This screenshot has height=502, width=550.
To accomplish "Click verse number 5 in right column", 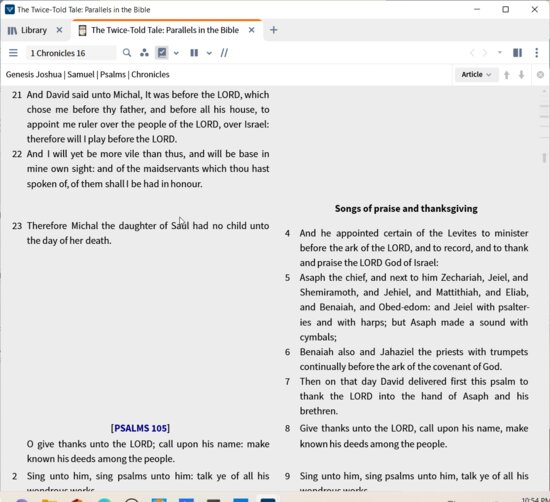I will [x=287, y=278].
